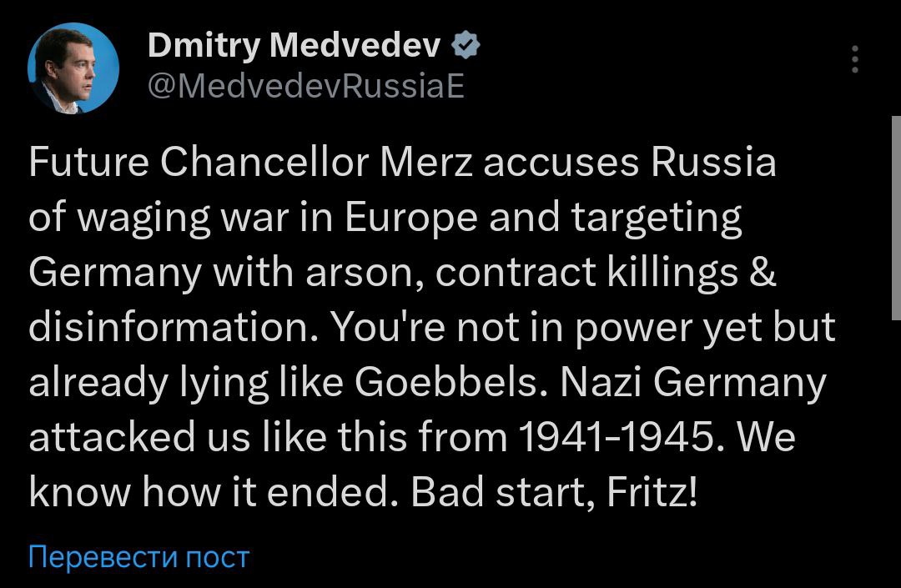Image resolution: width=901 pixels, height=588 pixels.
Task: Click the years "1941-1945" in the post
Action: click(x=617, y=439)
